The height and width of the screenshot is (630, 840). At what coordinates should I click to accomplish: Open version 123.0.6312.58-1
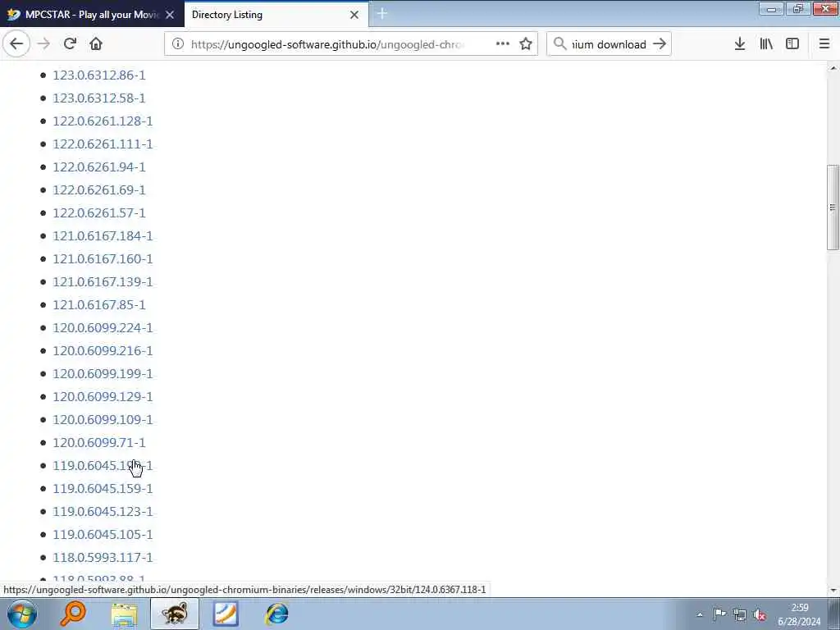99,98
